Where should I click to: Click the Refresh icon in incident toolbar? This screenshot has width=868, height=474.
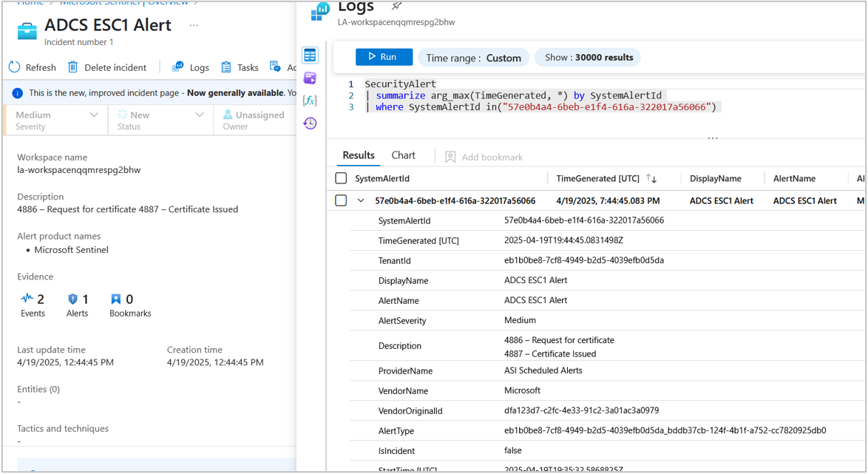pos(15,67)
